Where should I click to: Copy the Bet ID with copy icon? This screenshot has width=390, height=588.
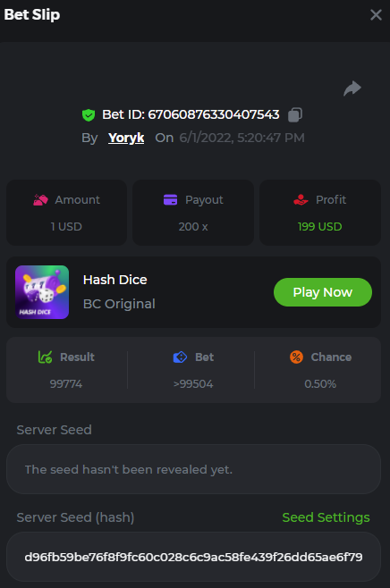coord(295,114)
